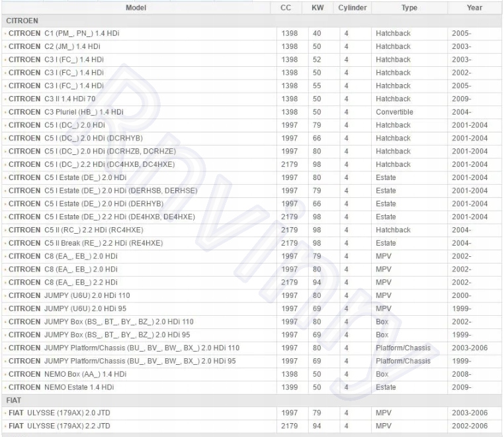Screen dimensions: 504x437
Task: Select the FIAT group header row
Action: 252,401
